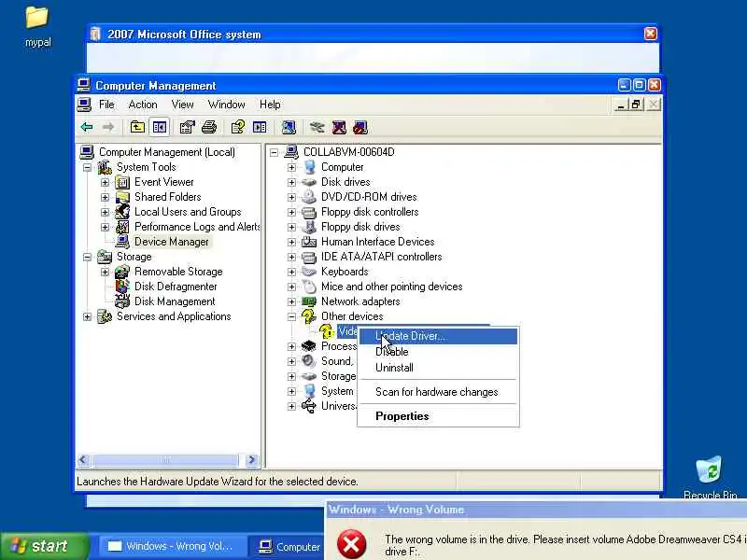Select Performance Logs and Alerts item
Screen dimensions: 747x560
197,227
